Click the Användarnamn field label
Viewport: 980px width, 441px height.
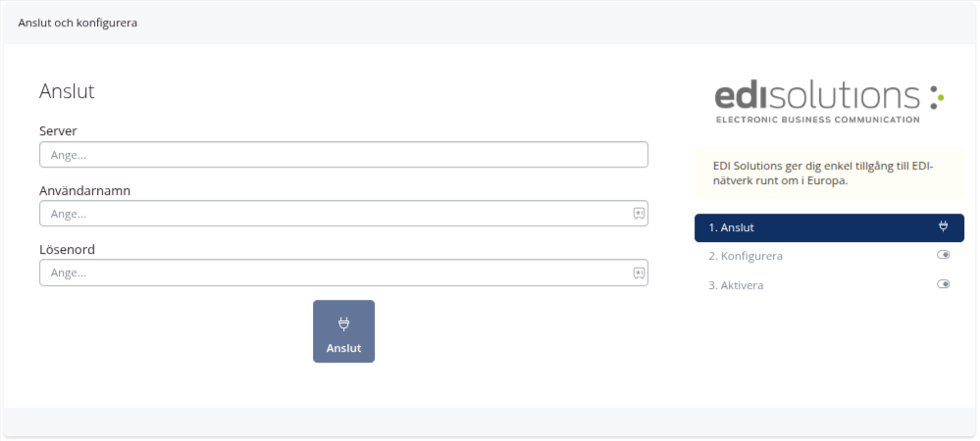click(x=85, y=190)
